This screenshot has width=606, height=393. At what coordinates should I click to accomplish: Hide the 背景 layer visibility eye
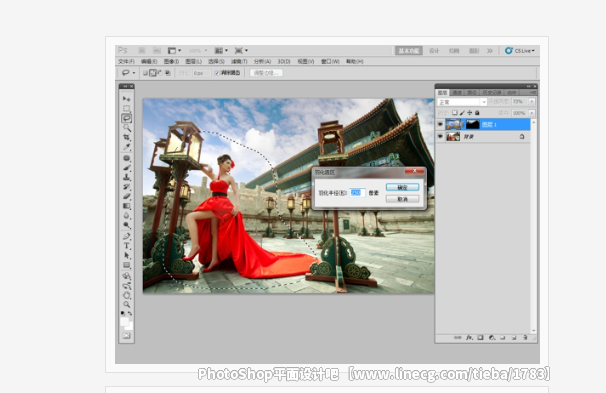pos(440,136)
